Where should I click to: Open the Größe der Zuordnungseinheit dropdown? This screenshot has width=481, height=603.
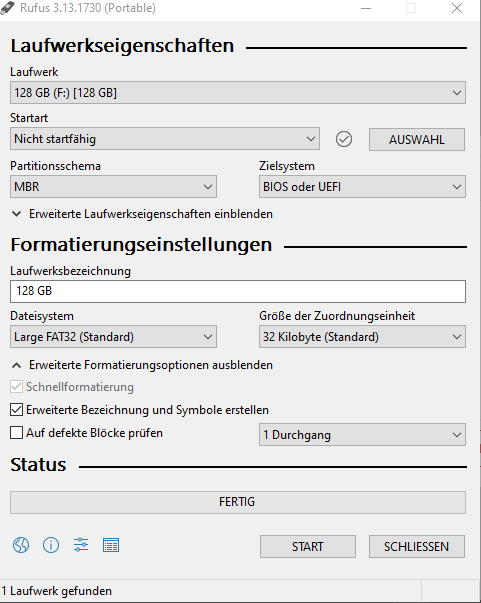(362, 337)
